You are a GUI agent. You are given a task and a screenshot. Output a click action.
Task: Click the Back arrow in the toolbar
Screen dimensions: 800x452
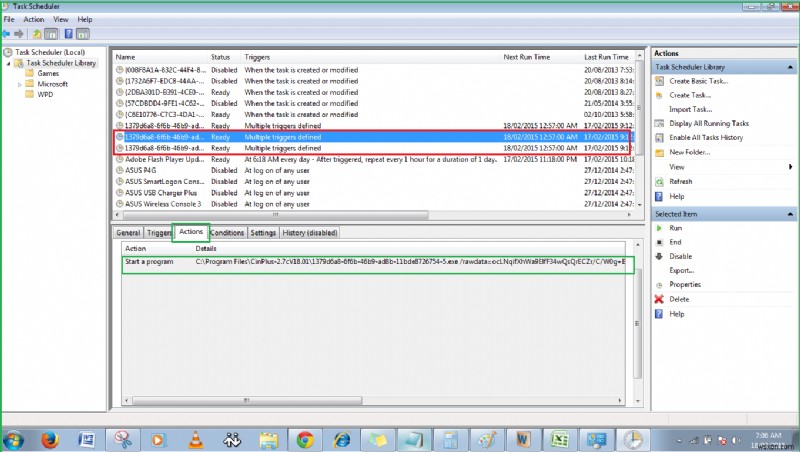tap(6, 34)
